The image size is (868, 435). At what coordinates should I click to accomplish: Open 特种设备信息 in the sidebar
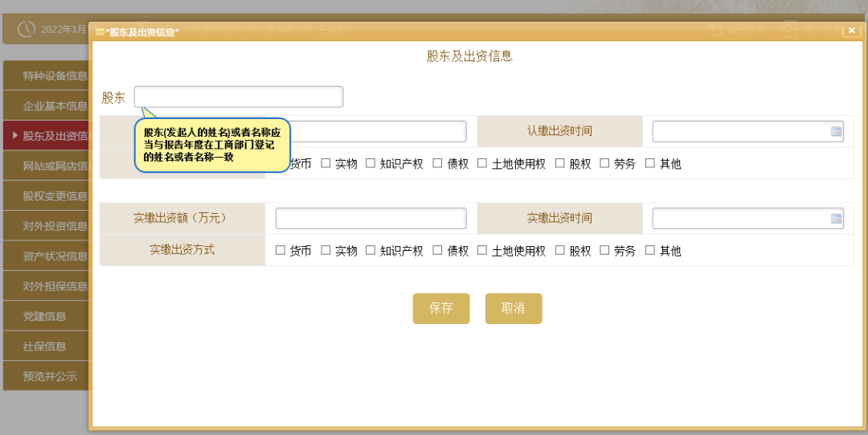pyautogui.click(x=50, y=76)
